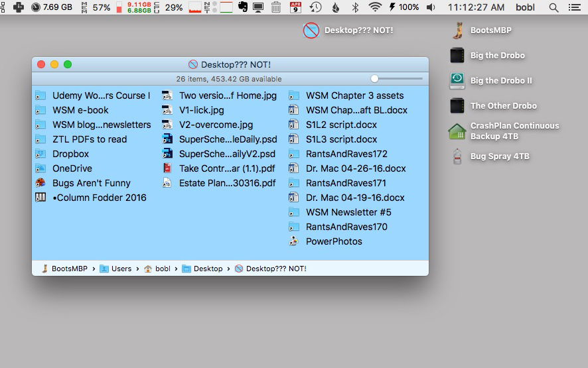Select WSM Chap...aft BL.docx file name
This screenshot has height=368, width=588.
356,110
